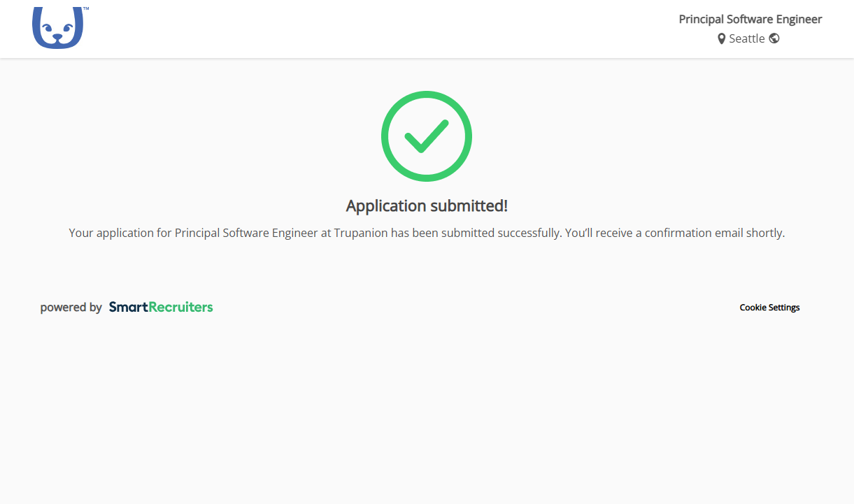Open Cookie Settings
854x504 pixels.
[x=769, y=308]
